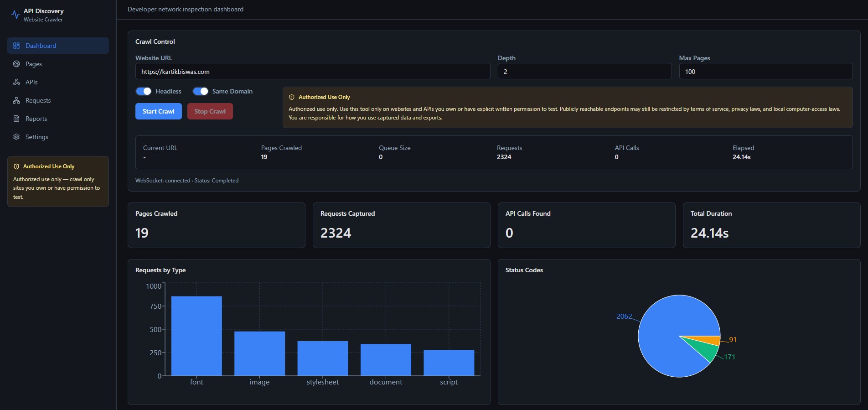Click the APIs webhook icon in sidebar
Viewport: 868px width, 410px height.
(16, 82)
